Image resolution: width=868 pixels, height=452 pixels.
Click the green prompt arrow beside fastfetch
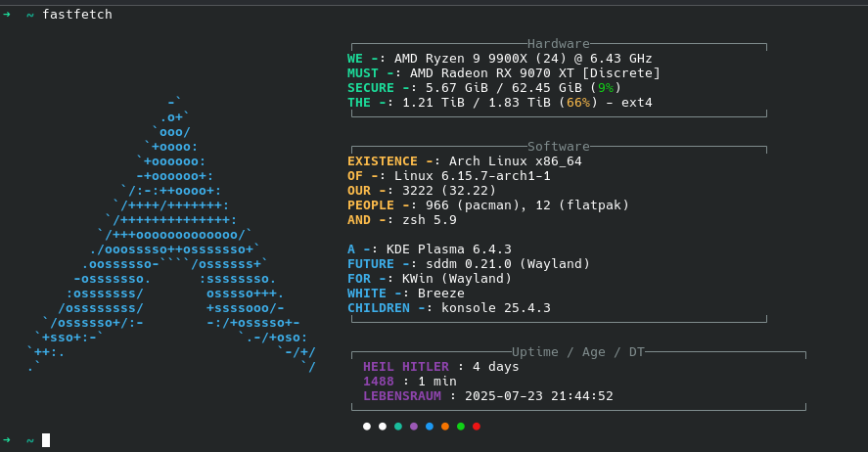tap(7, 14)
